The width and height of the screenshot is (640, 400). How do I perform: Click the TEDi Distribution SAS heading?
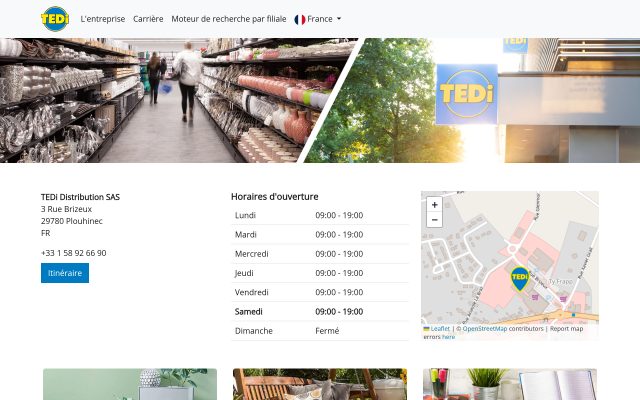click(x=80, y=197)
